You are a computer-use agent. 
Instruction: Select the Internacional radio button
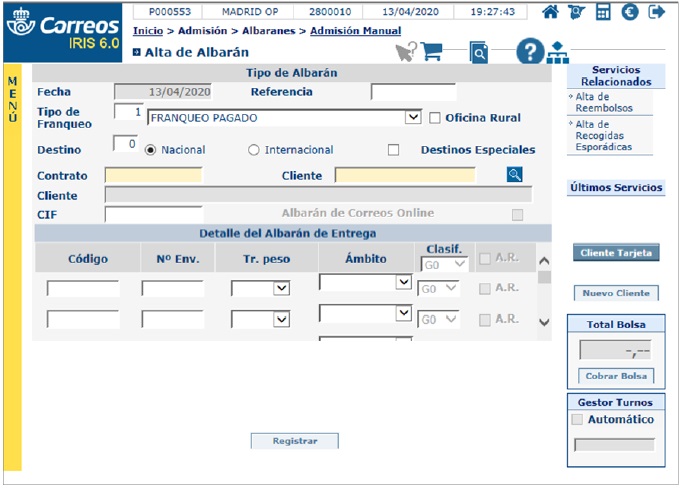click(x=254, y=150)
